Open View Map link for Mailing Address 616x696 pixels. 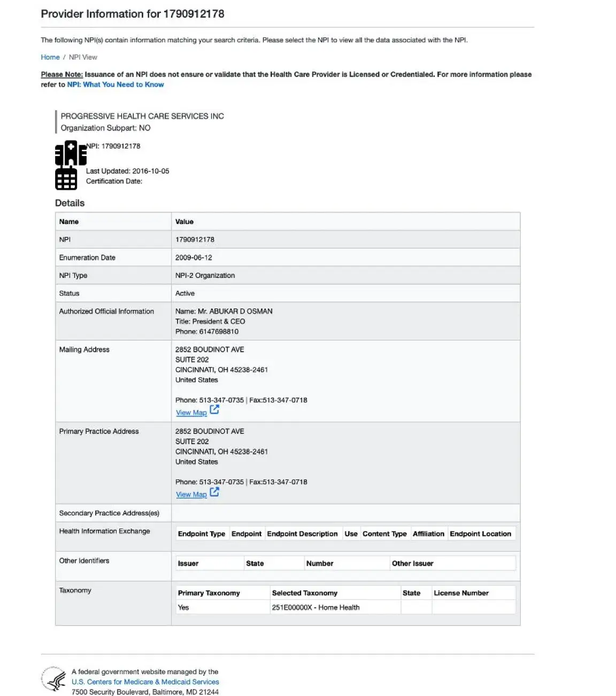[x=191, y=413]
